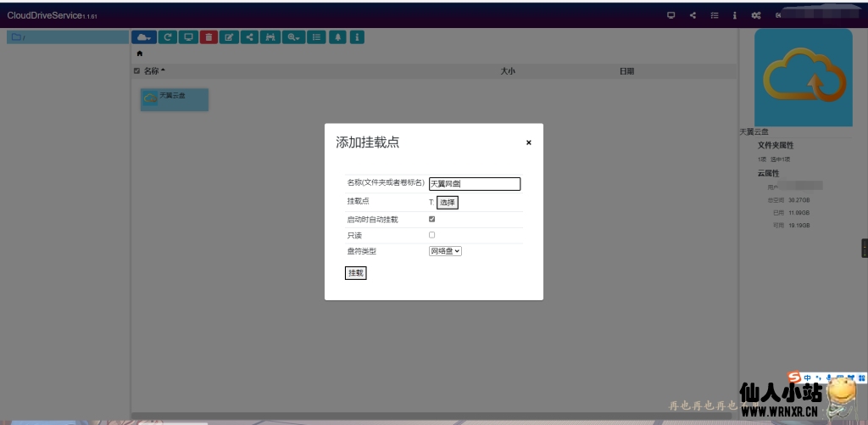Open the 盘符类型 网络盘 dropdown
Image resolution: width=868 pixels, height=425 pixels.
coord(445,251)
